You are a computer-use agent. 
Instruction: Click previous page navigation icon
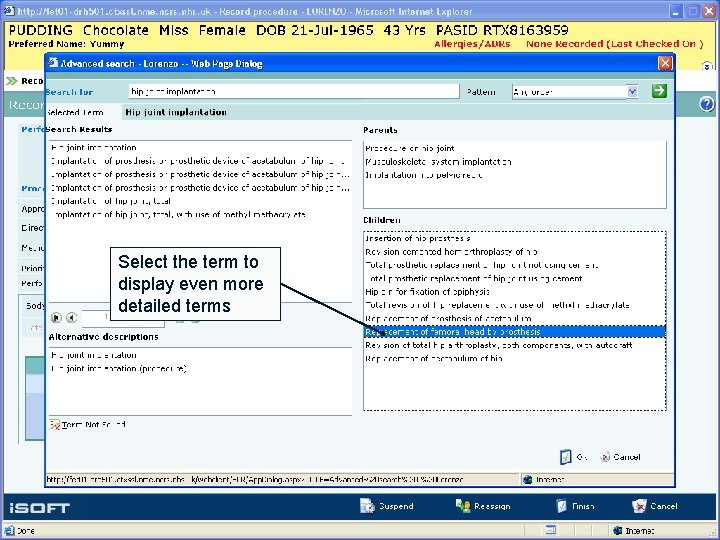point(71,317)
